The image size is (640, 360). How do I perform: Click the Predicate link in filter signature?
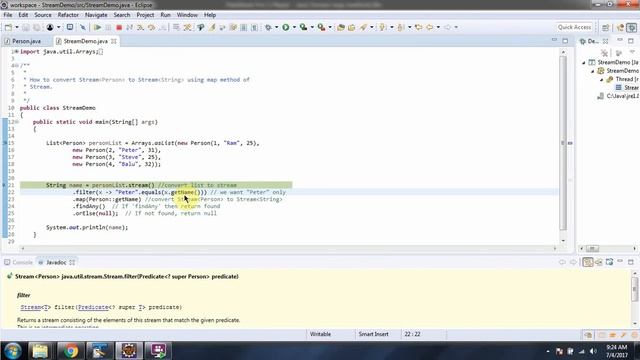point(93,307)
